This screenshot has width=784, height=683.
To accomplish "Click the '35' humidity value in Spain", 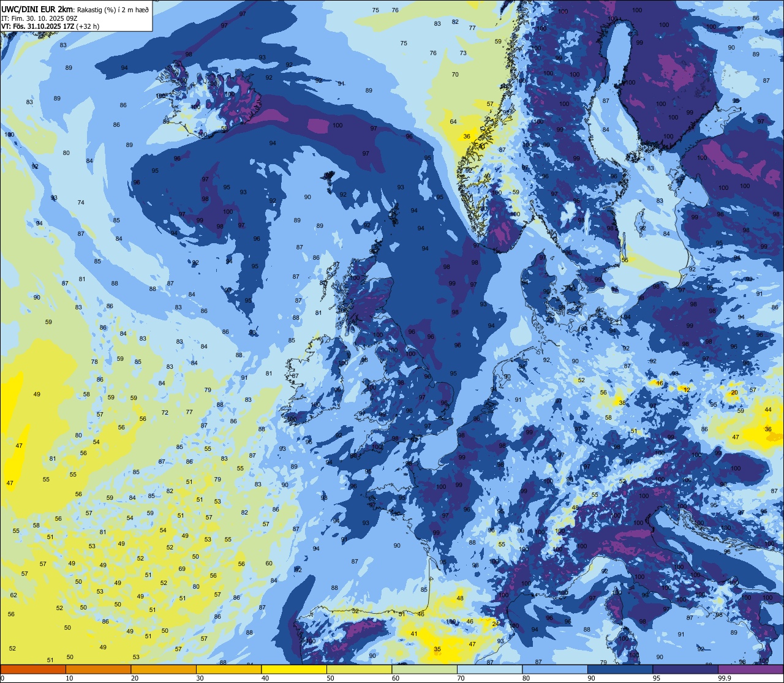I will tap(437, 649).
